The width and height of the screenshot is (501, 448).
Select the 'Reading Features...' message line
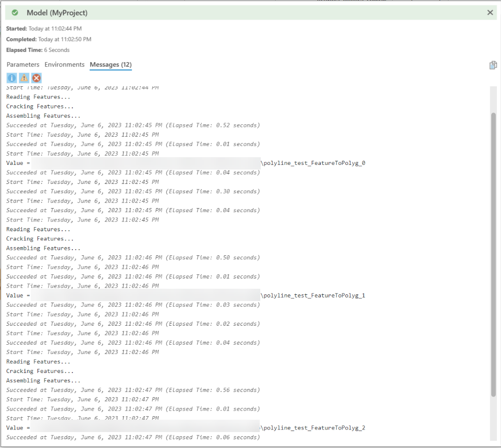click(38, 97)
